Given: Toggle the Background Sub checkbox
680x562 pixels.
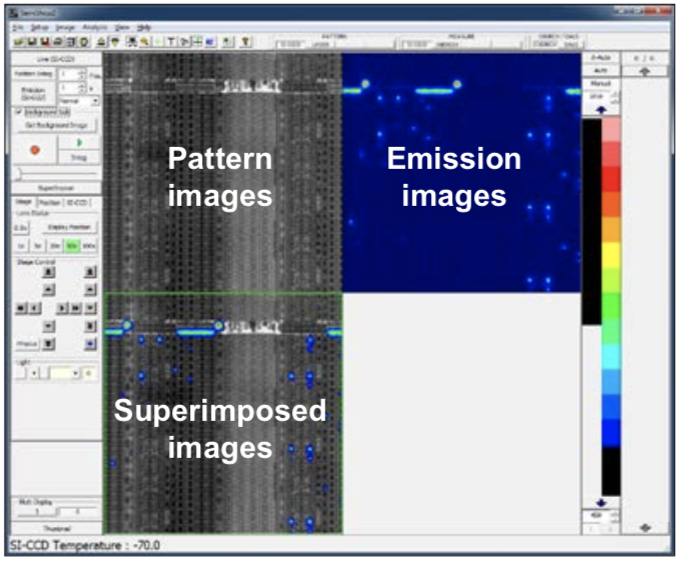Looking at the screenshot, I should click(19, 112).
